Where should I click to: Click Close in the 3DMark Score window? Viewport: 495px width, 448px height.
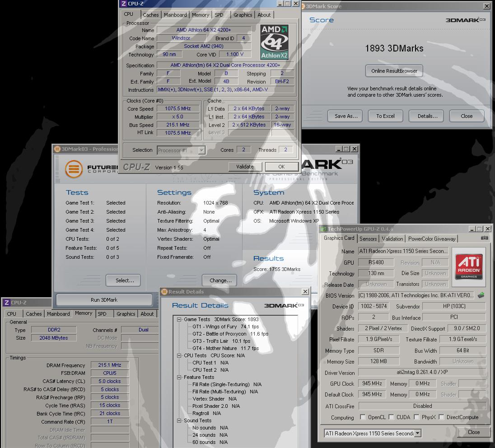click(x=467, y=116)
